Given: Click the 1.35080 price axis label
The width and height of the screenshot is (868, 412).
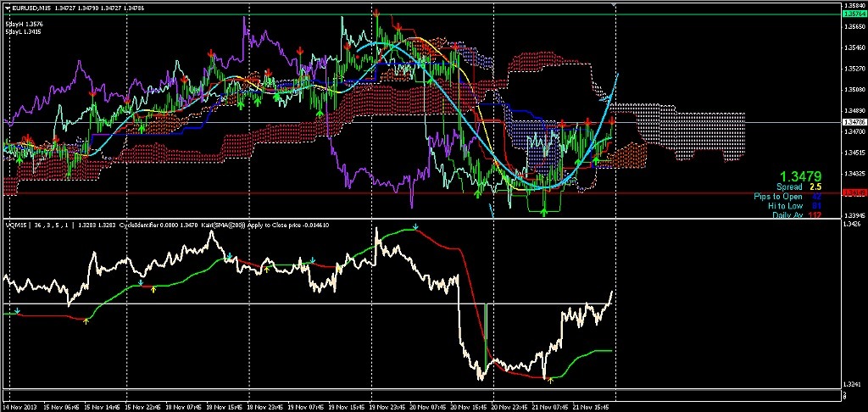Looking at the screenshot, I should point(854,90).
